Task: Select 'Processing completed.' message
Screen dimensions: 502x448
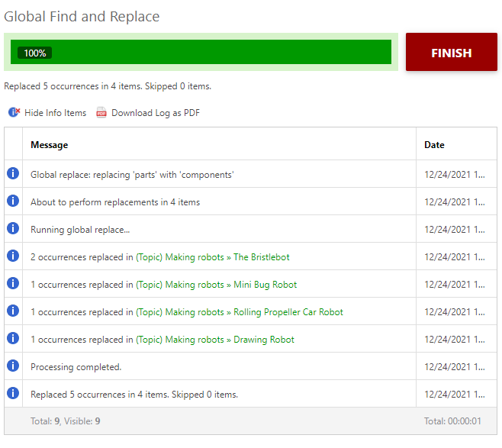Action: (76, 367)
